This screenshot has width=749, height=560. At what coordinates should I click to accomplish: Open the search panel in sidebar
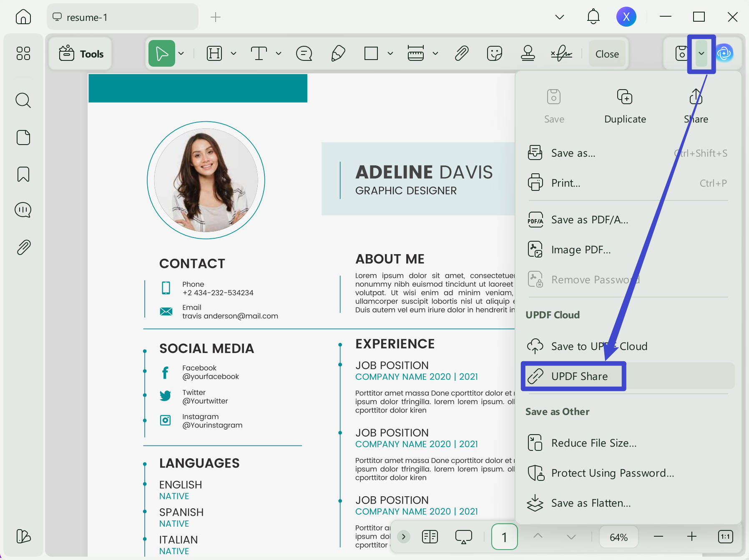[23, 100]
